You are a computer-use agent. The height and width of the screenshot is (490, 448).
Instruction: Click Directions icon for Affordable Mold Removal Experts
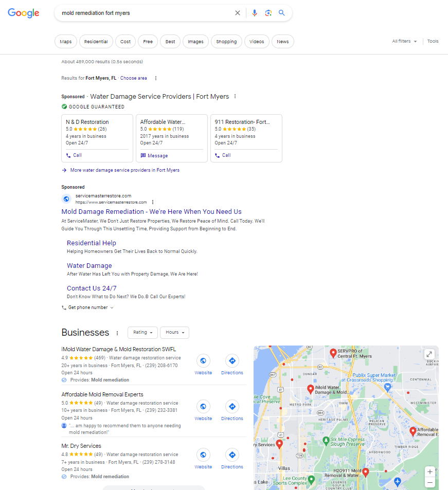[232, 407]
